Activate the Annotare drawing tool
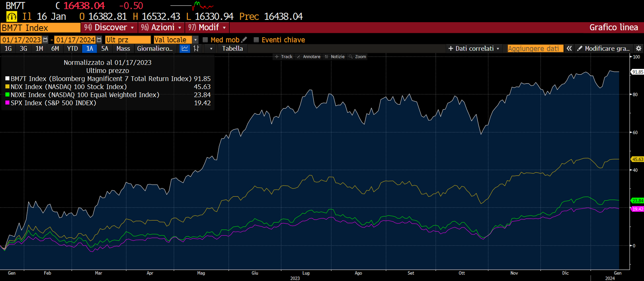The image size is (644, 281). [309, 57]
